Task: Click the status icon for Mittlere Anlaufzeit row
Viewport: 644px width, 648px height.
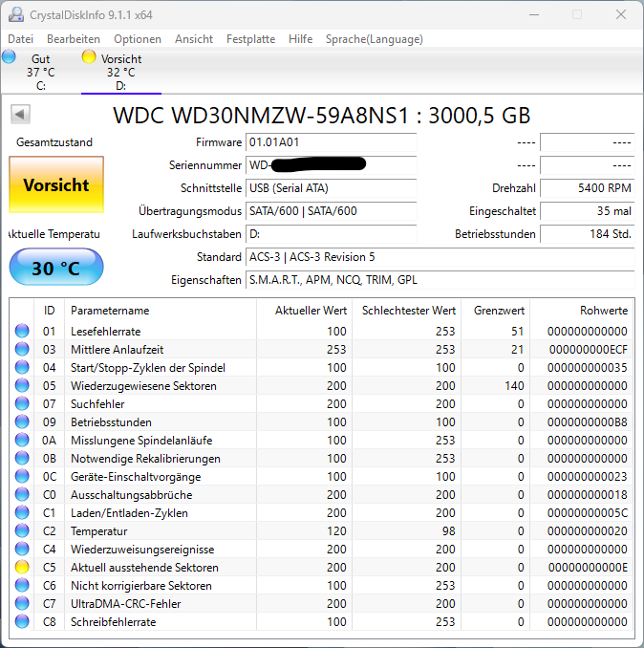Action: (22, 349)
